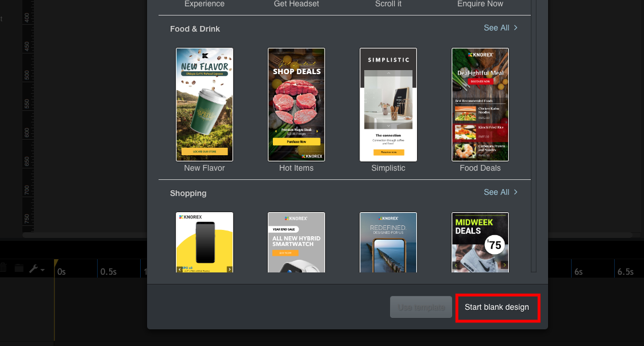The height and width of the screenshot is (346, 644).
Task: Click the folder icon in the timeline toolbar
Action: click(19, 268)
